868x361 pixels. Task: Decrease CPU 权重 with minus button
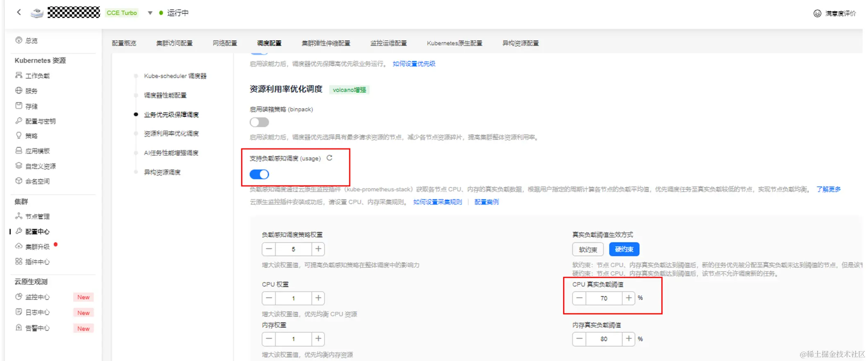coord(269,298)
